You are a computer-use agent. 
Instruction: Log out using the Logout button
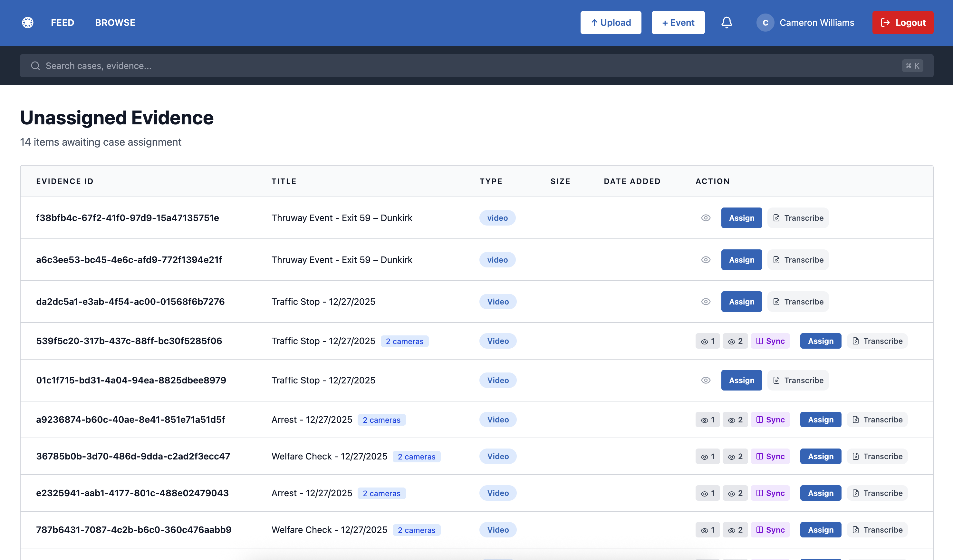903,23
